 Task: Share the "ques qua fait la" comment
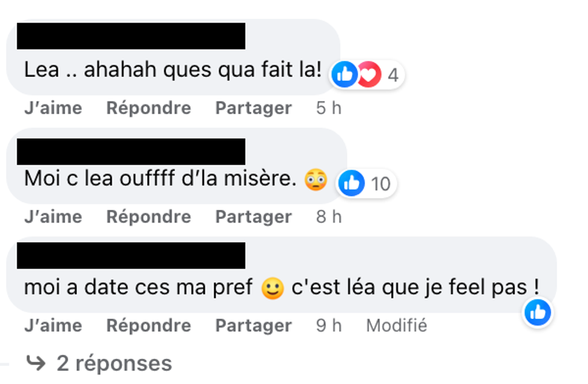tap(253, 108)
